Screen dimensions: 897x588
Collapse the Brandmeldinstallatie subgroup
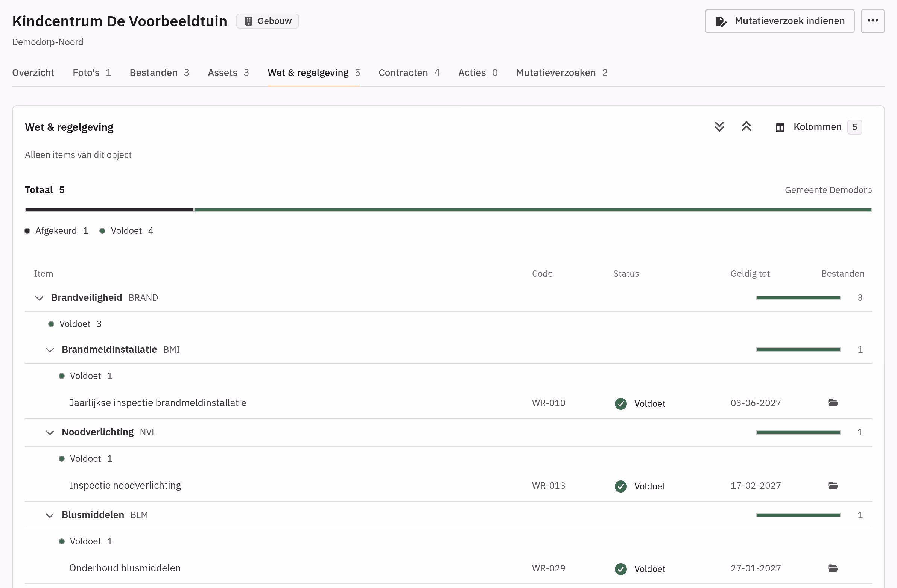click(50, 350)
